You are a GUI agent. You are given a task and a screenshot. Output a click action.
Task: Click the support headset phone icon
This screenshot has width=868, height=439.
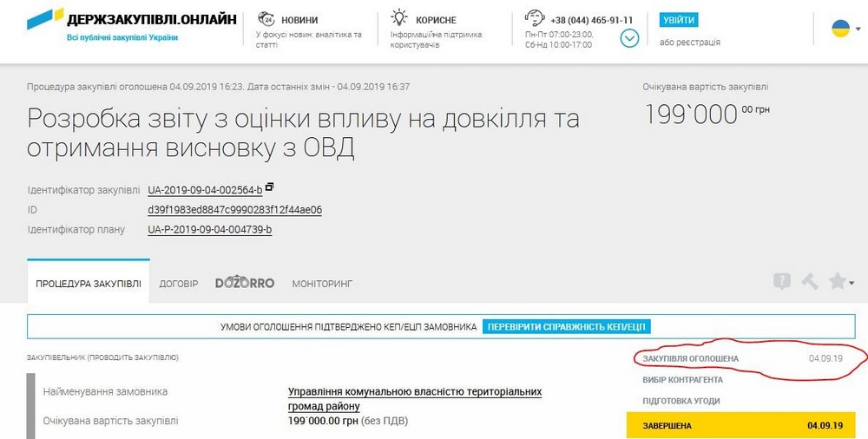(535, 19)
